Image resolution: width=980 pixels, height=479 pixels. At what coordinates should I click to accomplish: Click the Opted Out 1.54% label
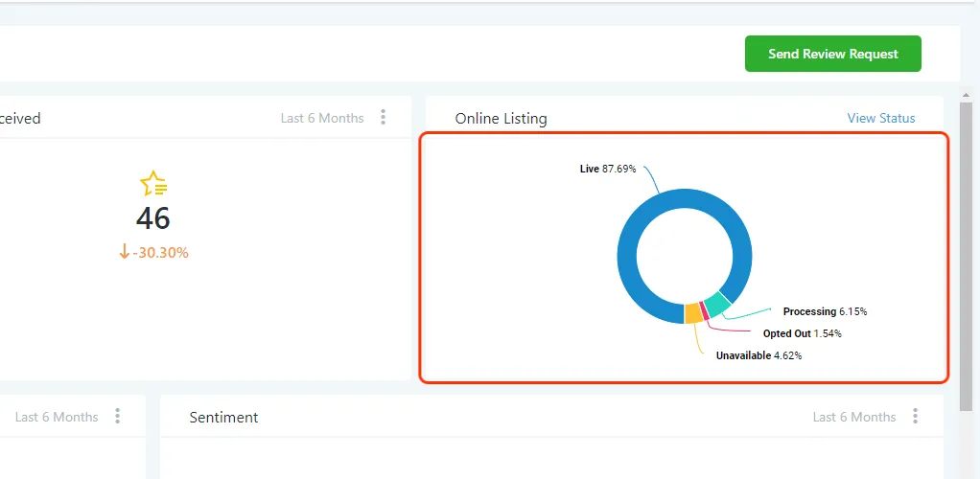tap(802, 334)
